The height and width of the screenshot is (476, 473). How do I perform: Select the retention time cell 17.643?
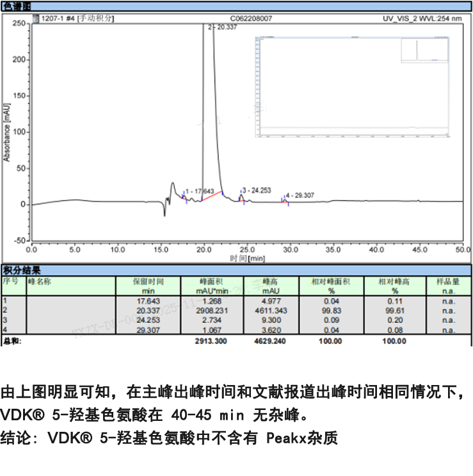click(x=148, y=300)
